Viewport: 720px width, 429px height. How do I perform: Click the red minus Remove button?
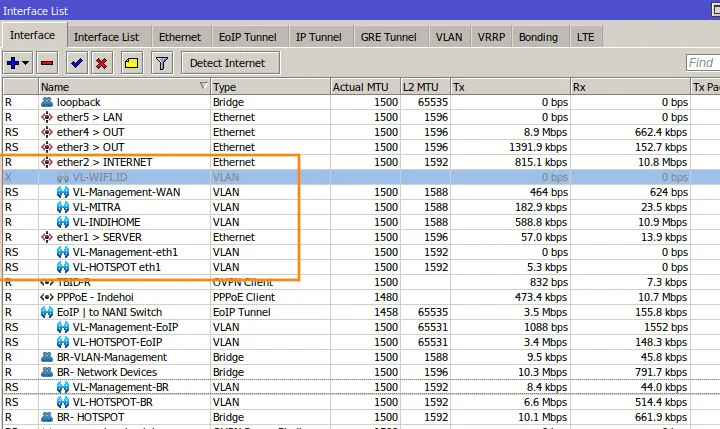pyautogui.click(x=47, y=63)
